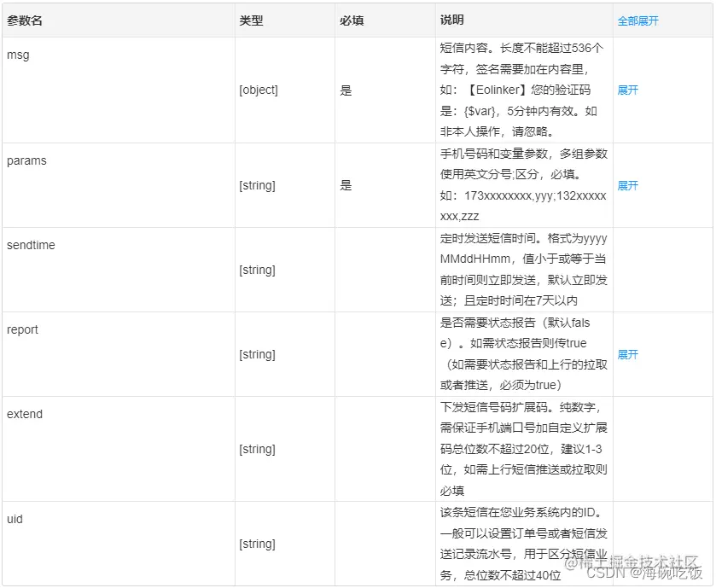The image size is (716, 588).
Task: Click the msg description starting 短信内容
Action: click(x=522, y=90)
